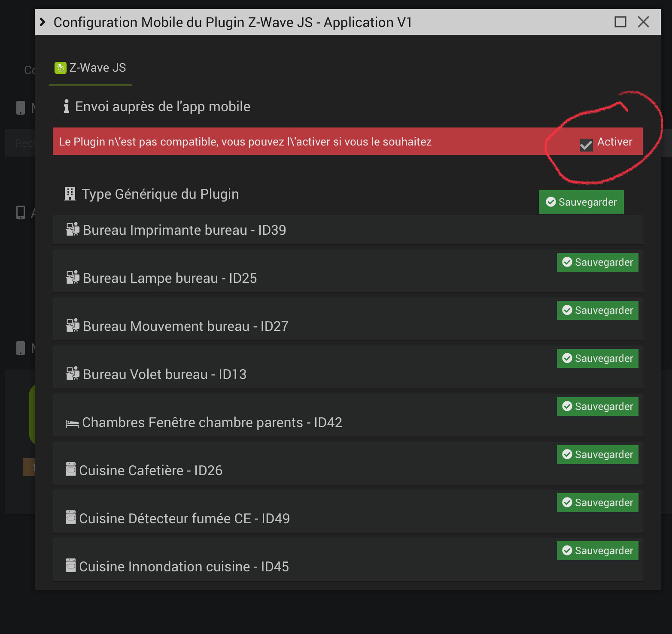The height and width of the screenshot is (634, 672).
Task: Click the stove icon beside Cuisine Détecteur fumée
Action: [71, 517]
